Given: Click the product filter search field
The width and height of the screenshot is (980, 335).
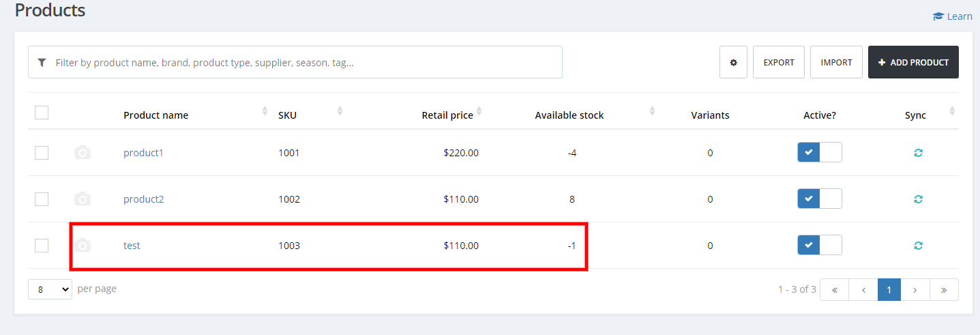Looking at the screenshot, I should [x=300, y=62].
